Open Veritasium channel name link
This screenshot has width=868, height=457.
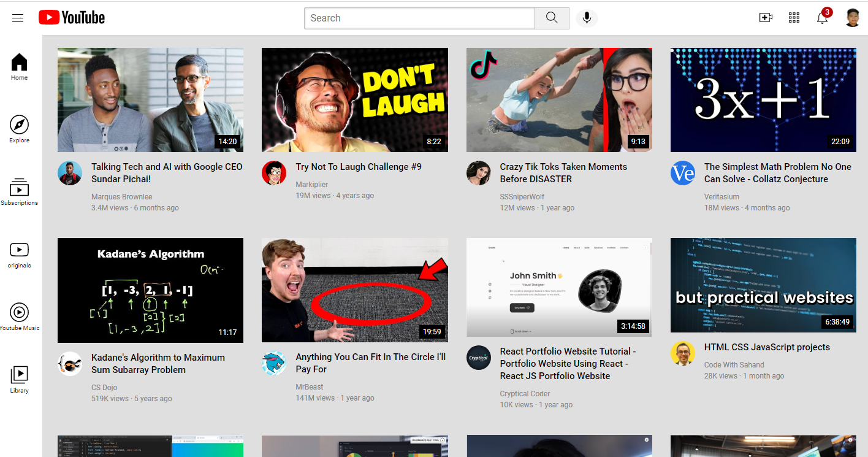tap(721, 197)
